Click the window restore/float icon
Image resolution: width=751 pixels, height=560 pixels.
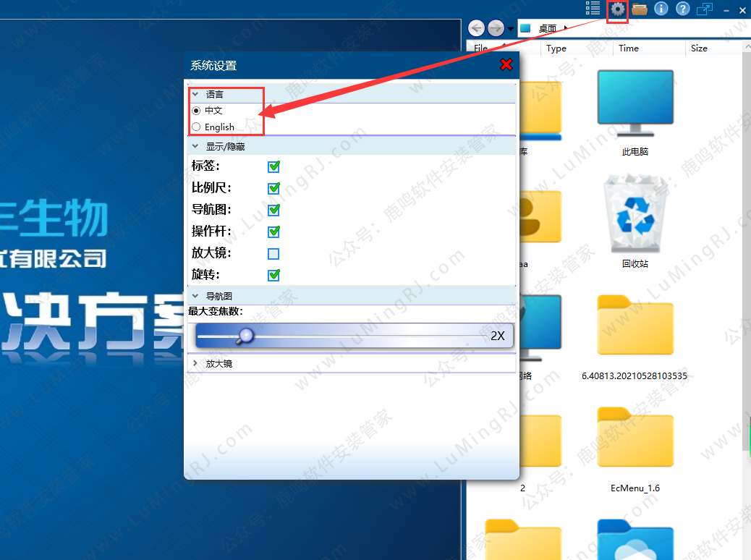[704, 9]
